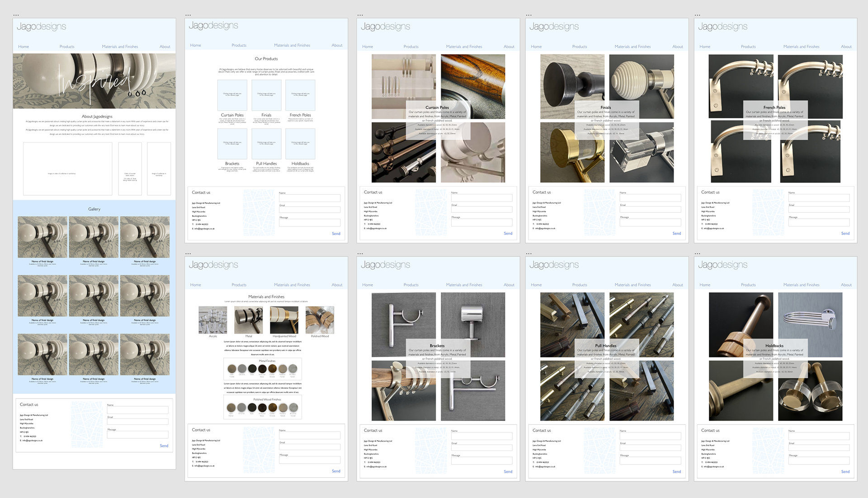Open ellipsis menu above Brackets artboard
Viewport: 868px width, 498px height.
(360, 254)
